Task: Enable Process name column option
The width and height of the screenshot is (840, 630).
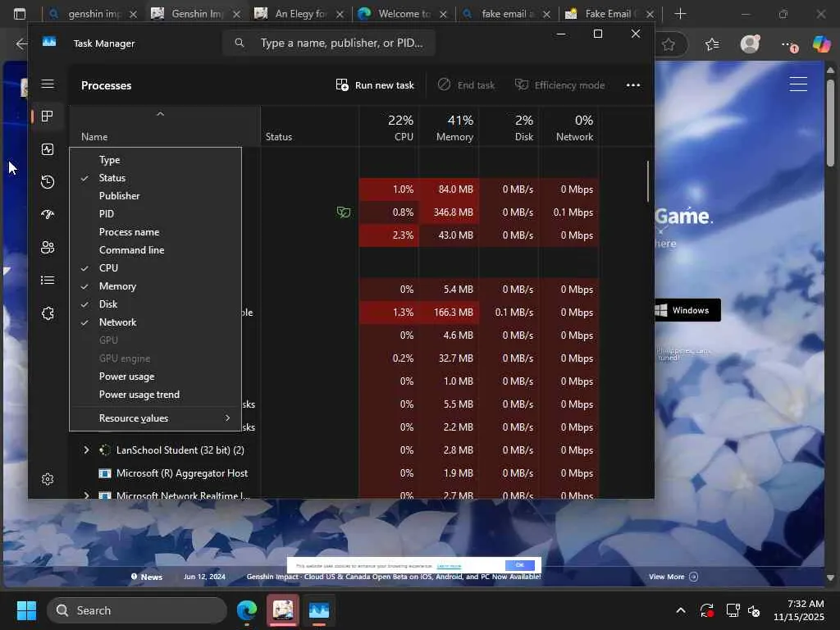Action: click(155, 232)
